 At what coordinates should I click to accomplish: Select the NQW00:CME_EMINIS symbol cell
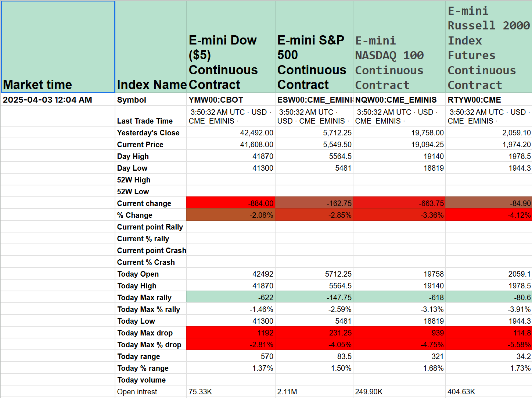pyautogui.click(x=399, y=100)
